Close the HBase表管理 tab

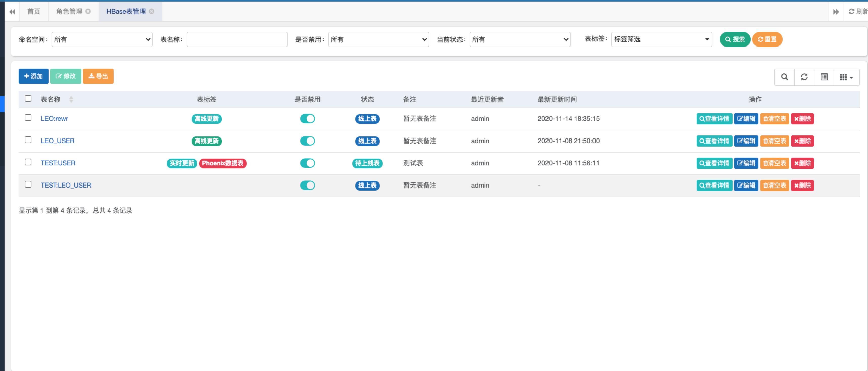point(152,11)
